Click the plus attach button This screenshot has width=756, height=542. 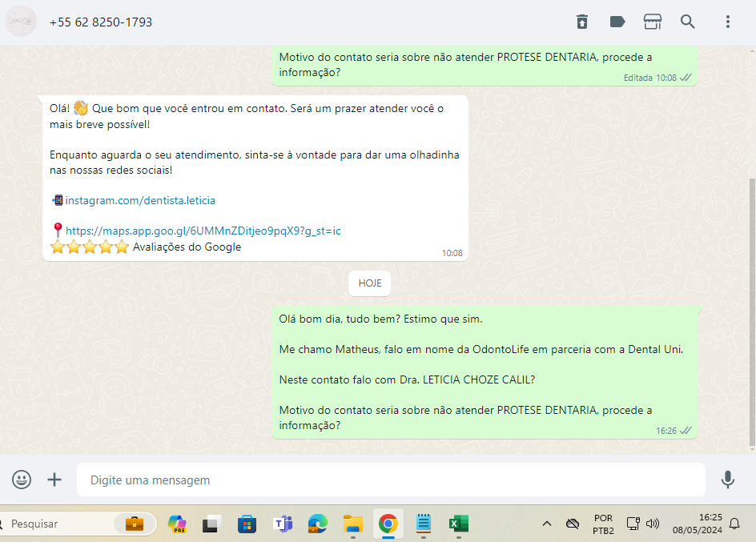tap(54, 480)
